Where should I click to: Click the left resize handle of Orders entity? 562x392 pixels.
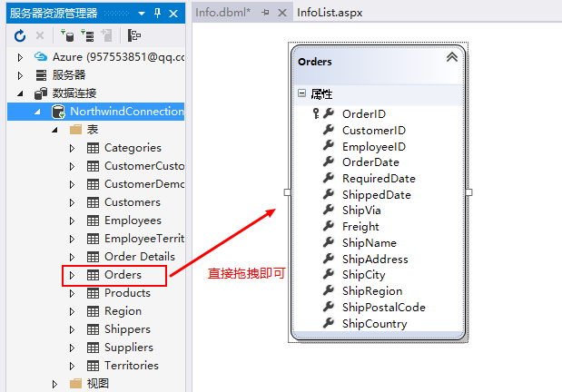pyautogui.click(x=287, y=192)
